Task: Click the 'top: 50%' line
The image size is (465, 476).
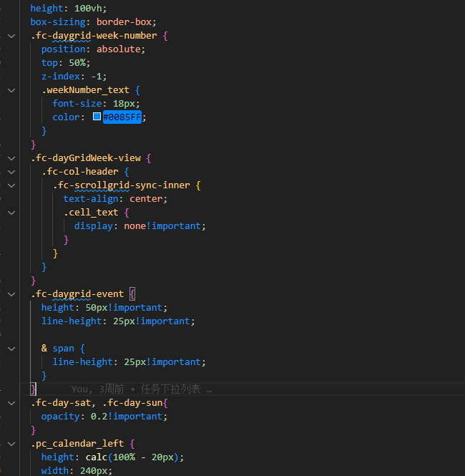Action: coord(66,63)
